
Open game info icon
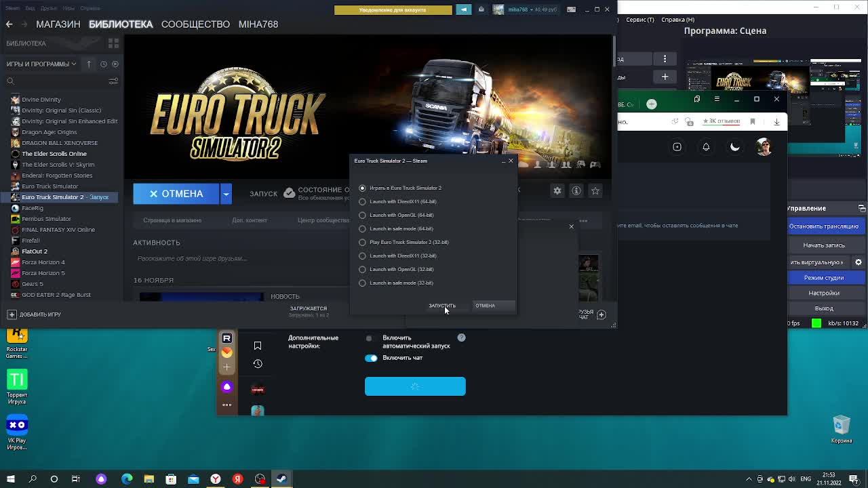click(576, 191)
